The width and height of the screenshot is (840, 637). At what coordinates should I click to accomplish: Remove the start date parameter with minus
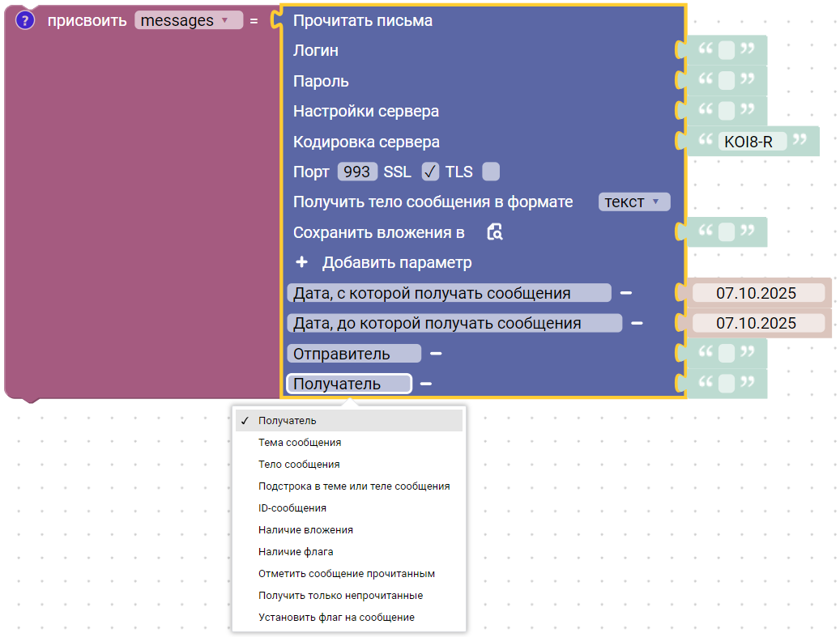626,293
